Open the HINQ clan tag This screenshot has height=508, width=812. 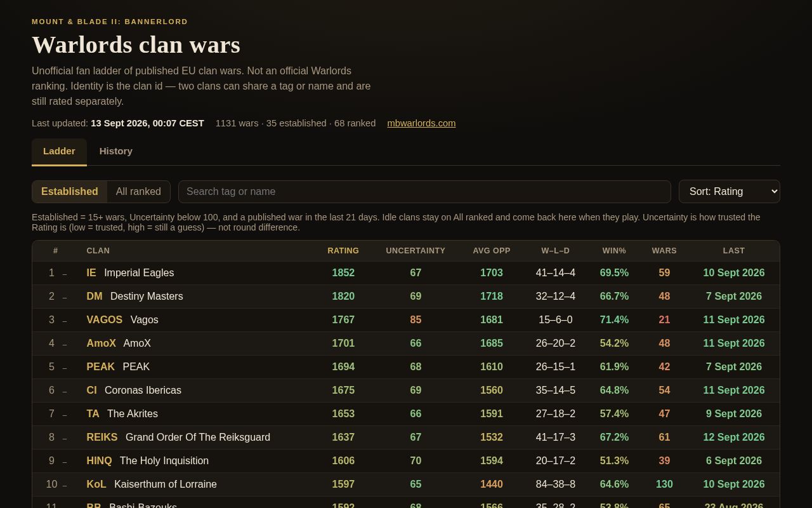99,461
